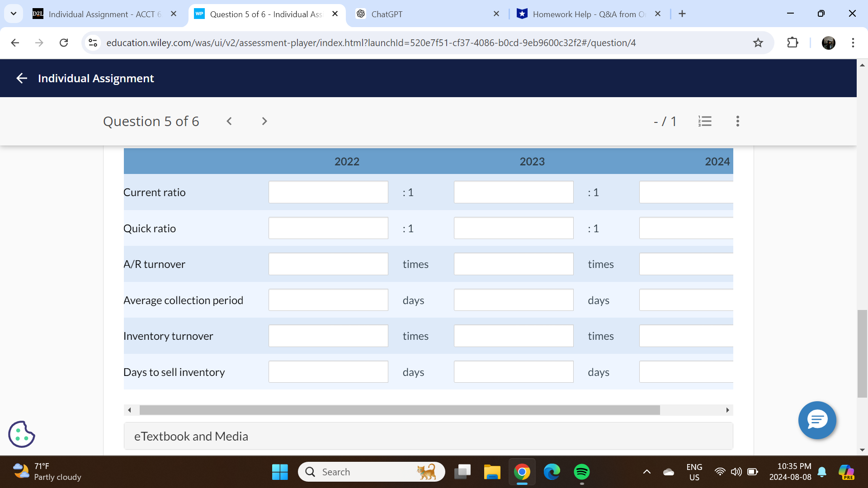Click the back arrow beside Individual Assignment
This screenshot has width=868, height=488.
pyautogui.click(x=22, y=78)
